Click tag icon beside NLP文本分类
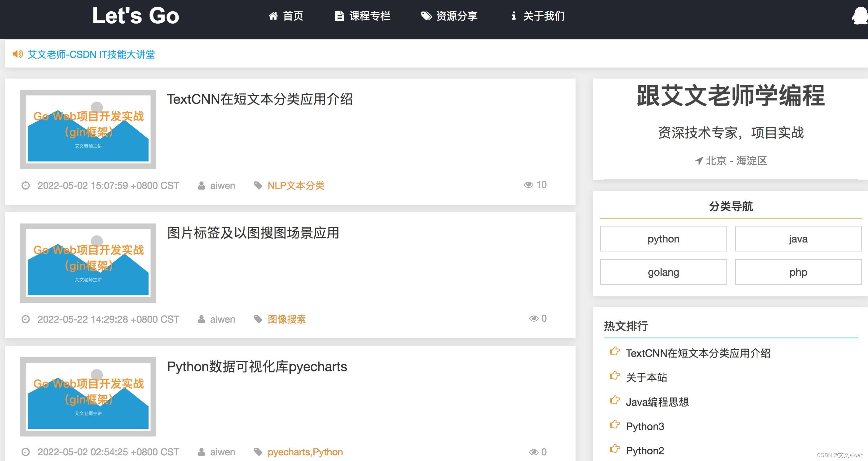 (258, 186)
